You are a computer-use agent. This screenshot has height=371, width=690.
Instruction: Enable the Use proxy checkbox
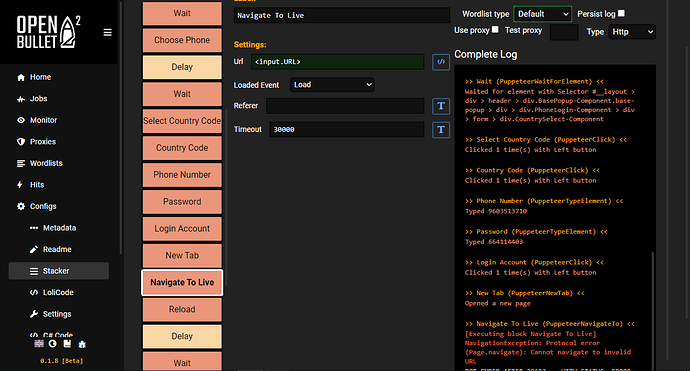coord(495,29)
